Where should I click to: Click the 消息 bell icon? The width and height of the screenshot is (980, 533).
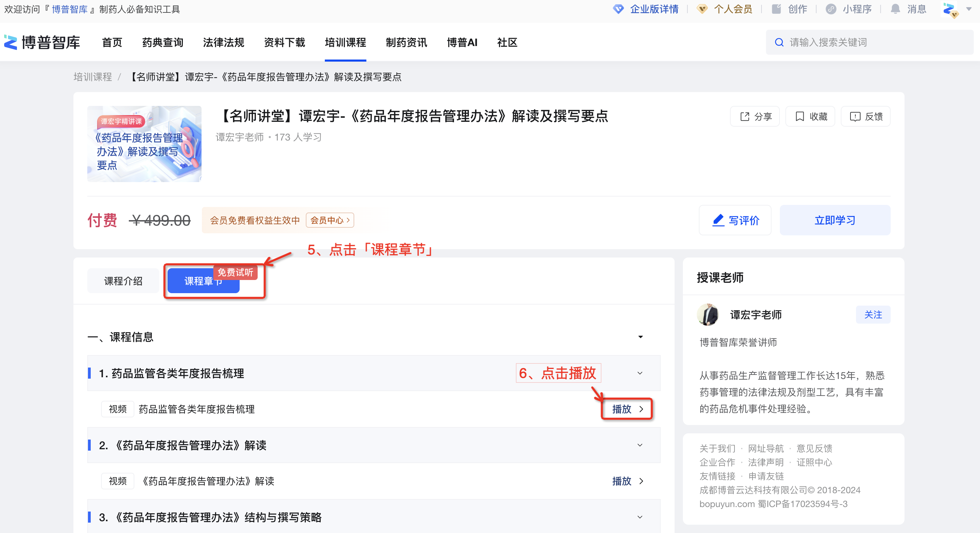(896, 9)
